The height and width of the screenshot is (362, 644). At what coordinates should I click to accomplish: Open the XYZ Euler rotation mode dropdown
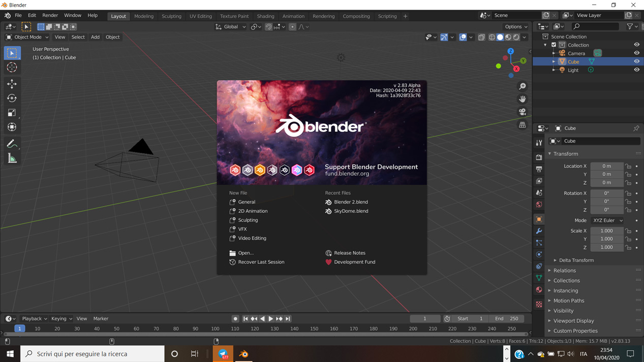point(607,220)
